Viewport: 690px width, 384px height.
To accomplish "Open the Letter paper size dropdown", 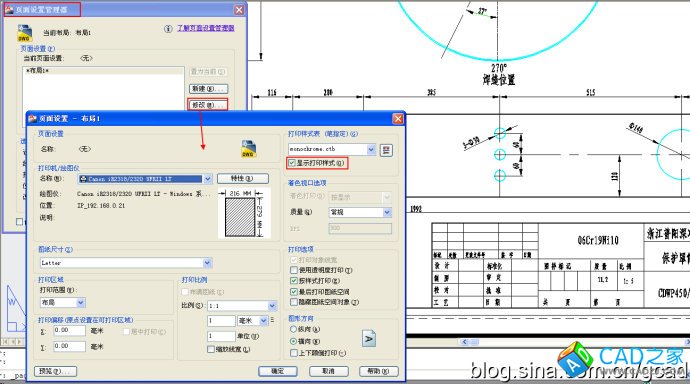I will (x=208, y=263).
